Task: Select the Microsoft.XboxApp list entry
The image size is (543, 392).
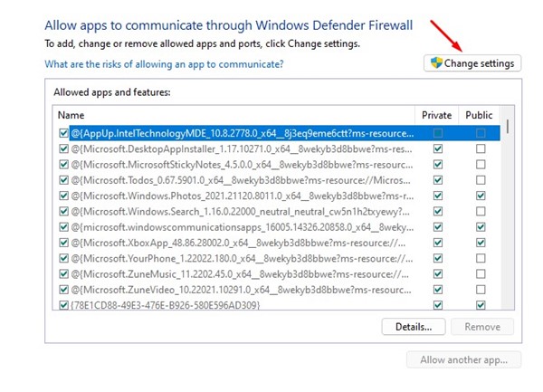Action: pyautogui.click(x=238, y=243)
